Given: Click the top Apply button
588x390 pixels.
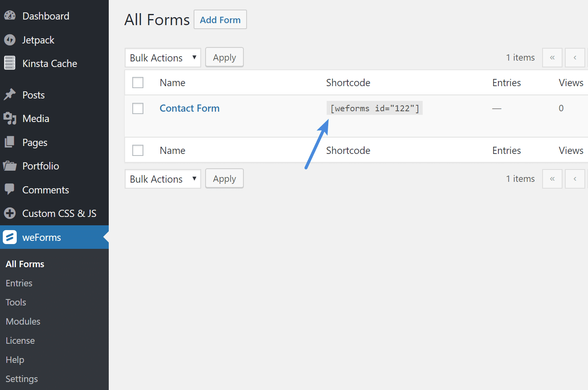Looking at the screenshot, I should 224,57.
